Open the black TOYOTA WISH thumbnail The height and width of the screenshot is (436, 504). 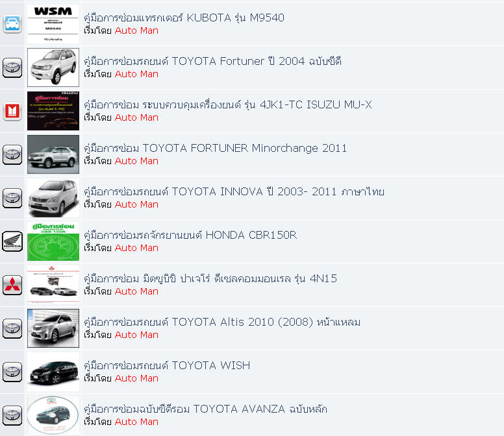point(53,372)
